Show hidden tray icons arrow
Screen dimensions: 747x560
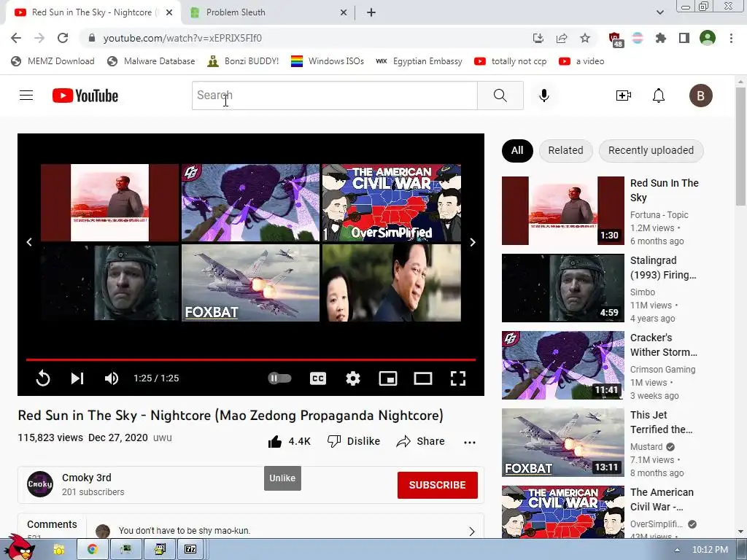(677, 550)
